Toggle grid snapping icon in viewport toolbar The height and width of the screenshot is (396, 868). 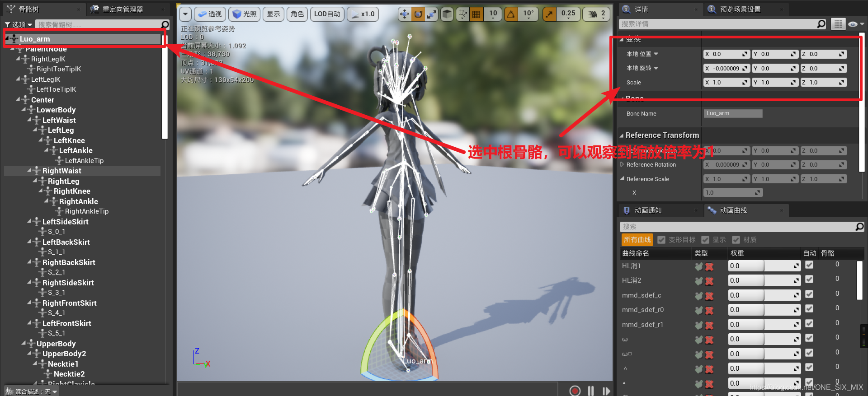(x=476, y=14)
